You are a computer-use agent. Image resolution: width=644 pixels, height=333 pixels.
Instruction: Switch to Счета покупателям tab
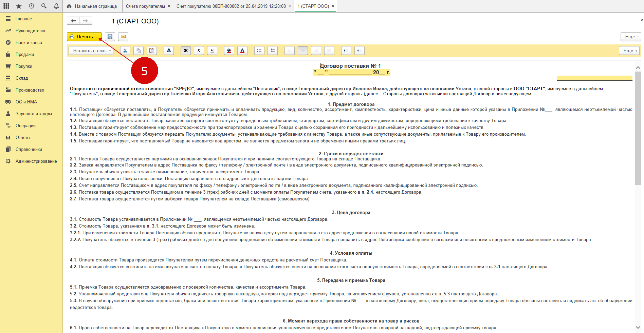click(145, 6)
